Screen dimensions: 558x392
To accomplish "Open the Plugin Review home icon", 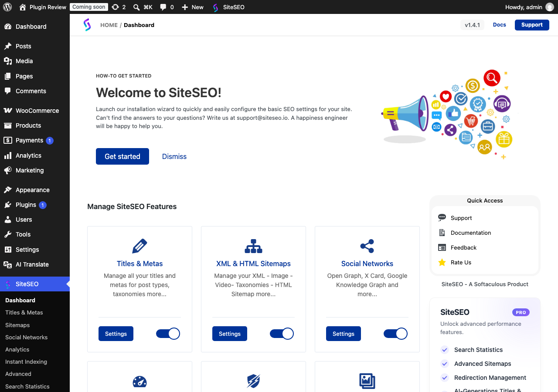I will click(x=23, y=7).
